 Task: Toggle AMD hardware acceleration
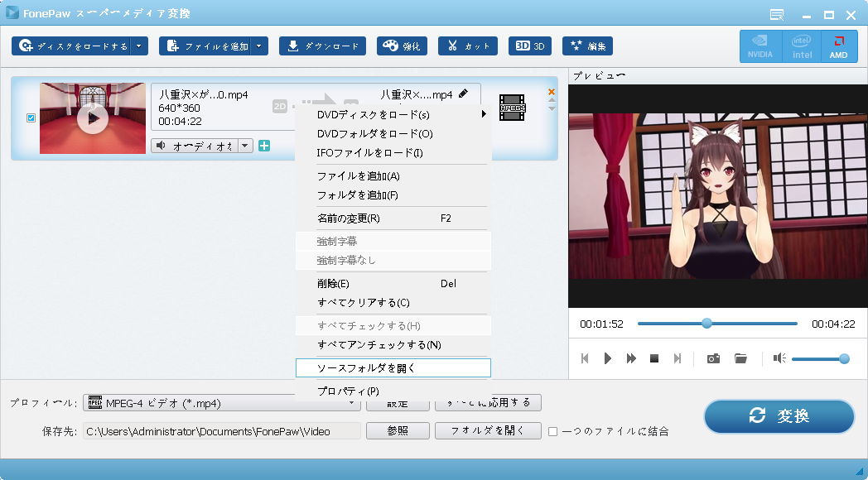[839, 46]
